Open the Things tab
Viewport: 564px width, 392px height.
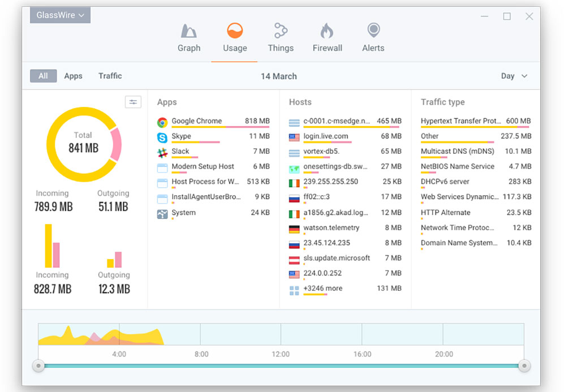(x=281, y=38)
